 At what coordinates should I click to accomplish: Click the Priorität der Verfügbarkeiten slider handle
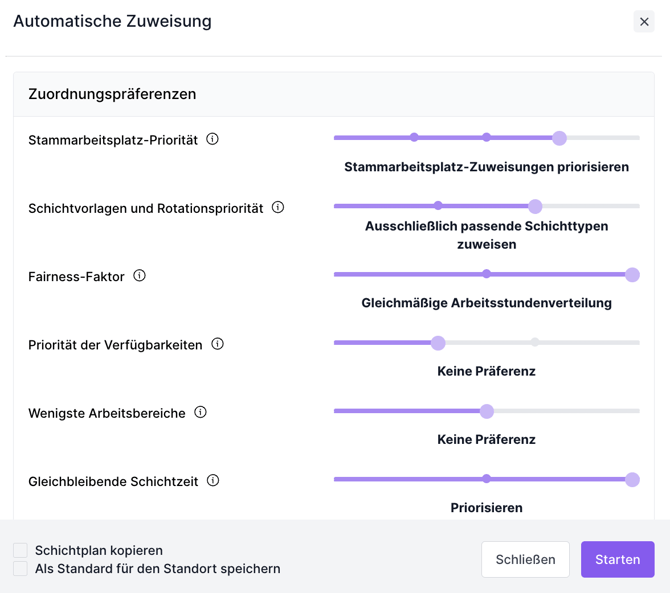point(438,343)
